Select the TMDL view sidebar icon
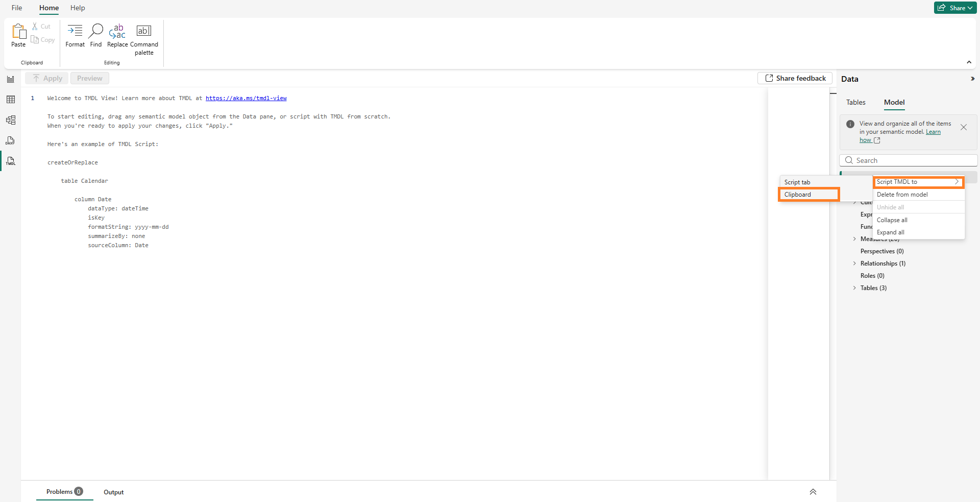980x502 pixels. tap(11, 161)
